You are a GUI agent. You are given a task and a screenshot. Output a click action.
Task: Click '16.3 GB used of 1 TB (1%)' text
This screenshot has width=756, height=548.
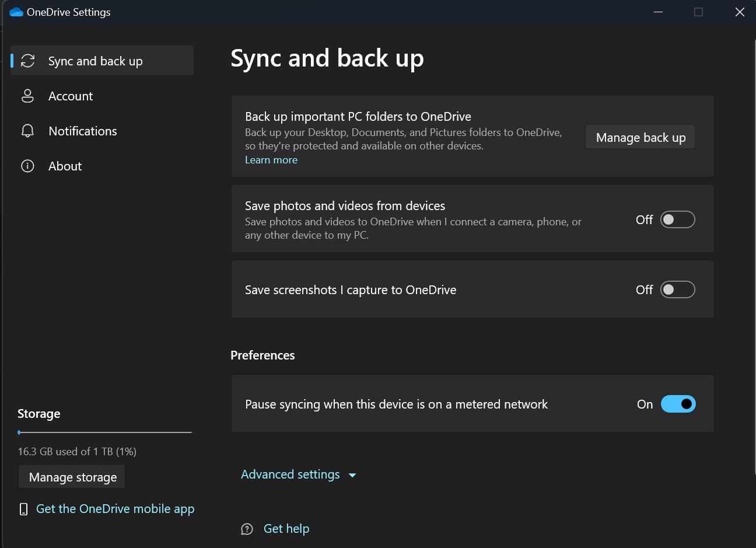77,452
